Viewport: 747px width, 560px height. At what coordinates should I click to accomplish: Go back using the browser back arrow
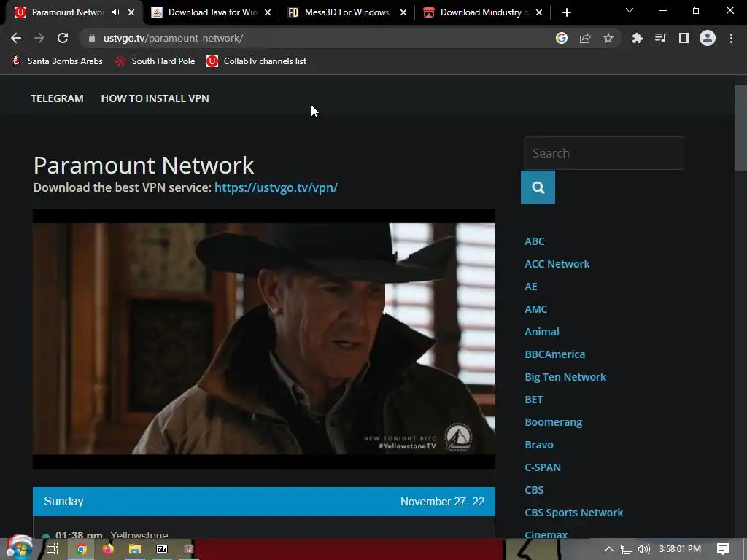16,38
